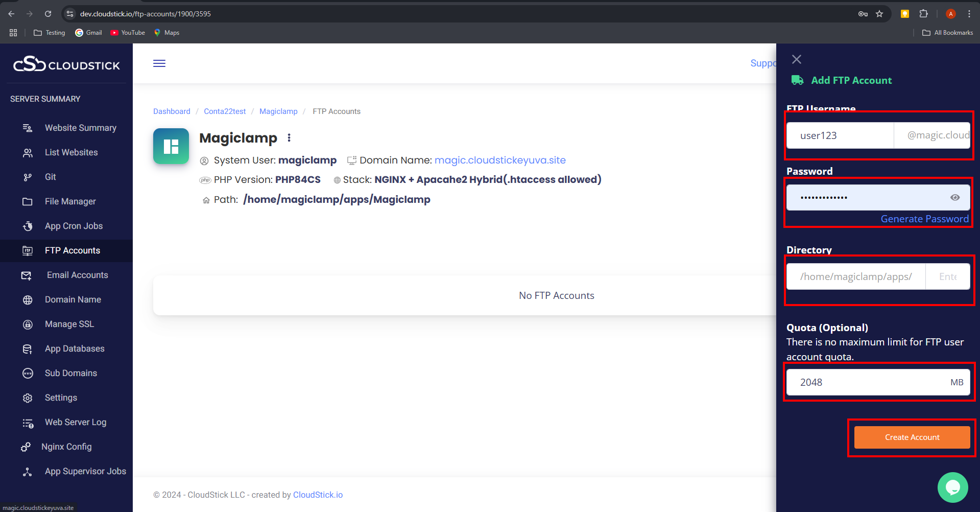Click the Generate Password link
The image size is (980, 512).
[x=924, y=219]
